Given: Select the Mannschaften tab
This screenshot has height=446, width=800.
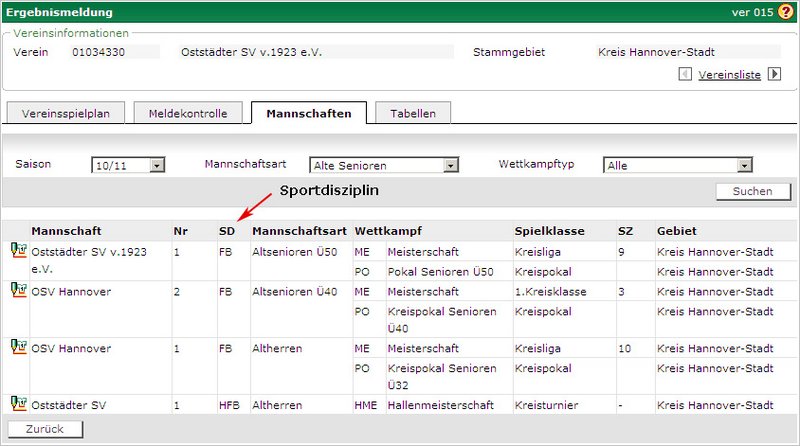Looking at the screenshot, I should click(309, 113).
